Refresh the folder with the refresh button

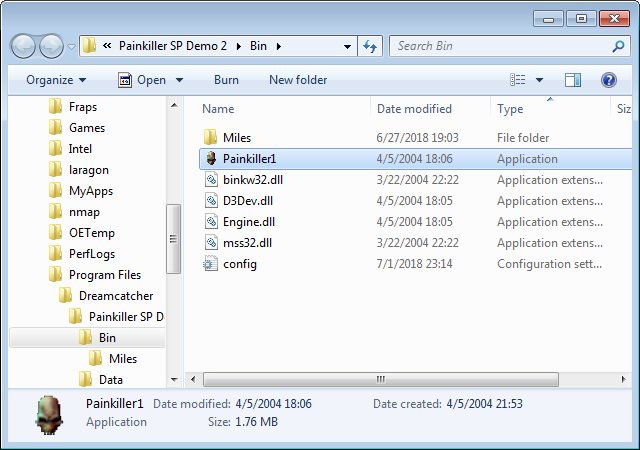coord(370,46)
